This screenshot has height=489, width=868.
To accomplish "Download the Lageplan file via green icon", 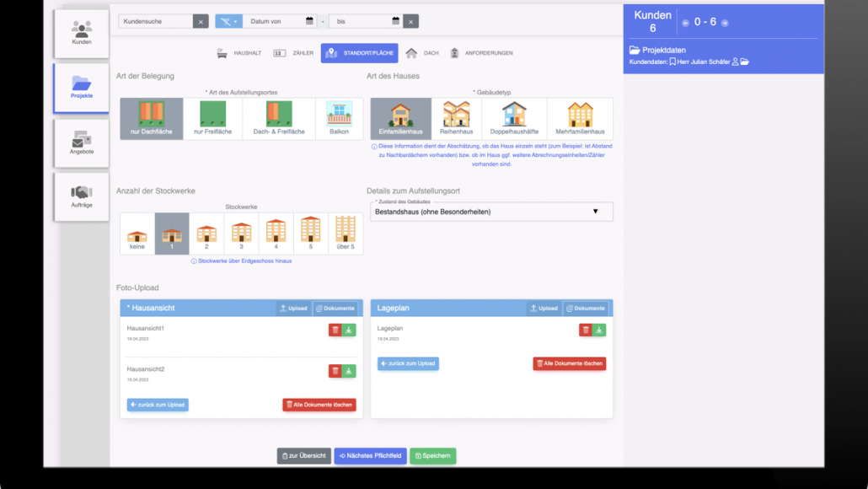I will click(x=599, y=330).
